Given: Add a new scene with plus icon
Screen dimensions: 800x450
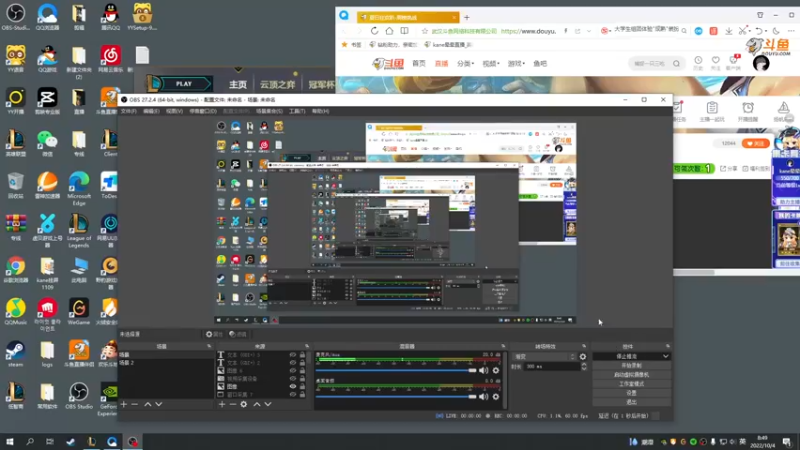Looking at the screenshot, I should 123,404.
